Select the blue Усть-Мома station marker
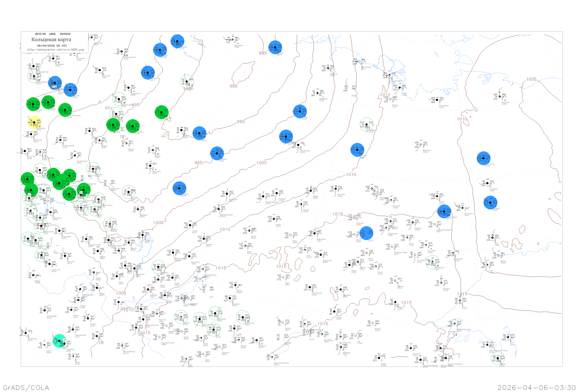The image size is (588, 392). point(484,158)
